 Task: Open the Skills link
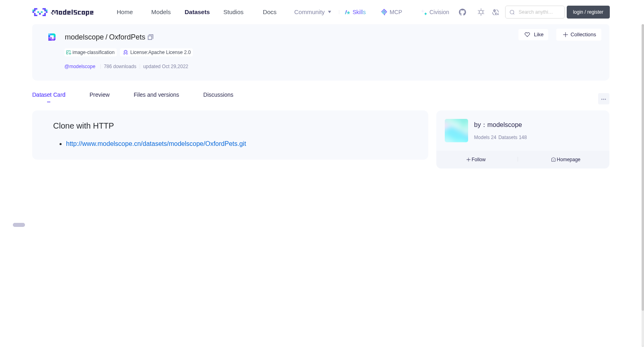click(355, 12)
